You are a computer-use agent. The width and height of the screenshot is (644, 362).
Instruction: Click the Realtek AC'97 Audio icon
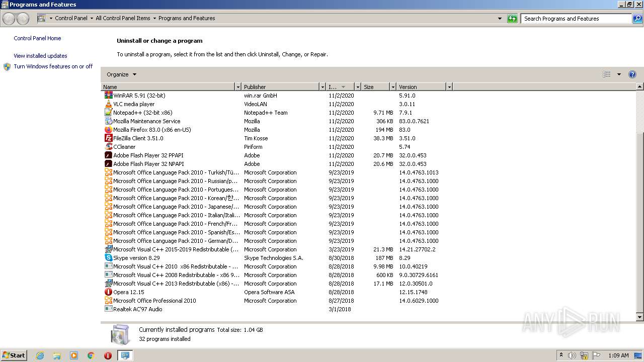[108, 309]
